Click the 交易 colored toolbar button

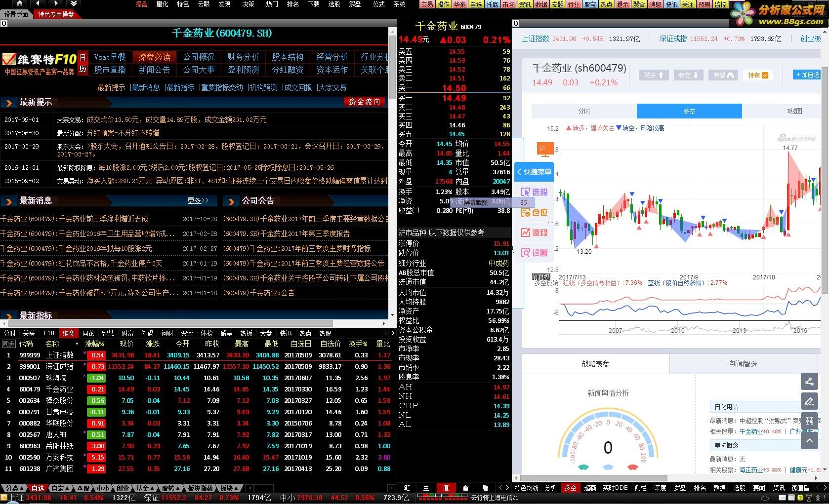tap(427, 4)
